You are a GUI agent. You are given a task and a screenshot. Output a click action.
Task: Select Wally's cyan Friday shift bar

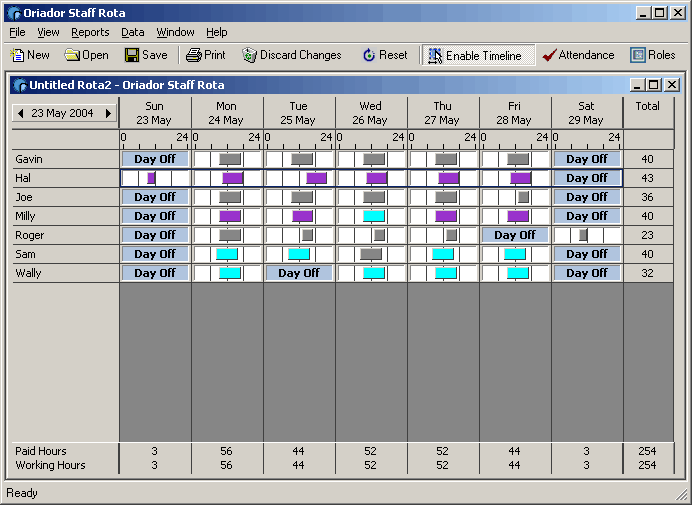518,273
